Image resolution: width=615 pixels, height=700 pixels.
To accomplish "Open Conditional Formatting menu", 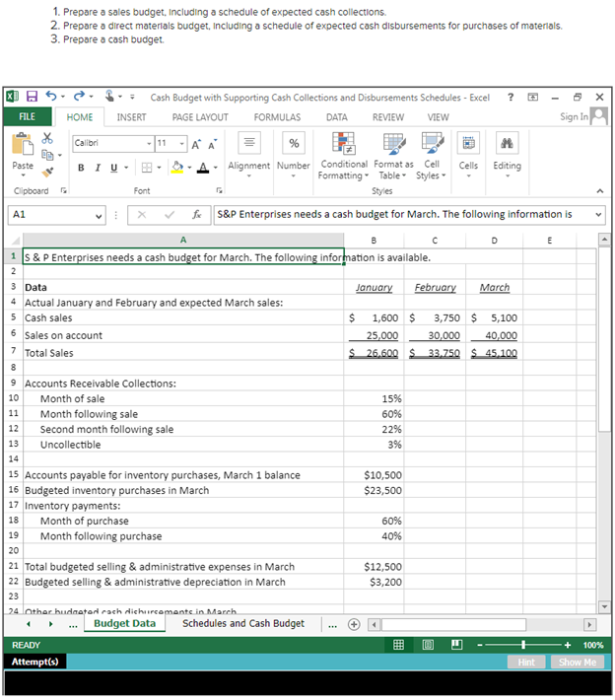I will coord(343,156).
